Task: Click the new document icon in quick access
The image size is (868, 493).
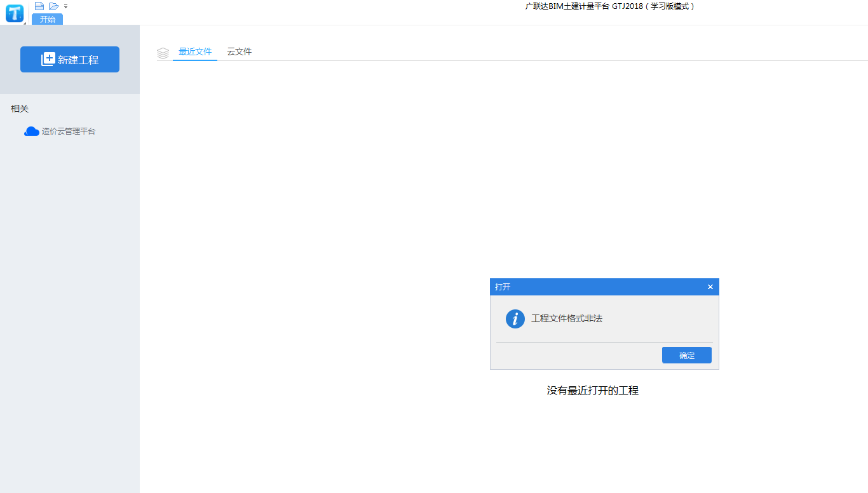Action: 39,6
